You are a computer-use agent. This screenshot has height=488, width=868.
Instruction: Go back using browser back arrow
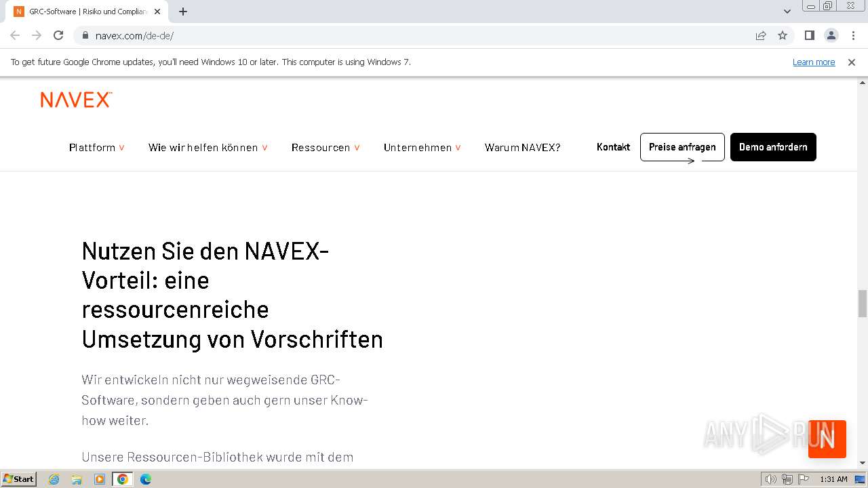click(x=15, y=35)
